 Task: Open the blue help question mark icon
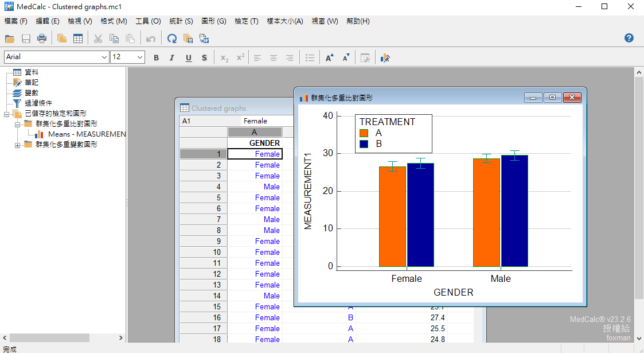[x=629, y=38]
